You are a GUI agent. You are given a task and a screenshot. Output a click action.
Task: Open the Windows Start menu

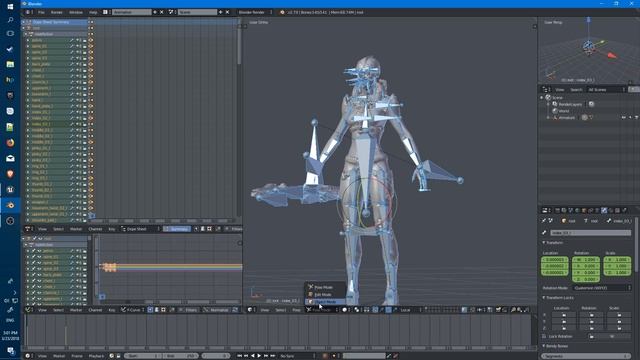coord(10,6)
